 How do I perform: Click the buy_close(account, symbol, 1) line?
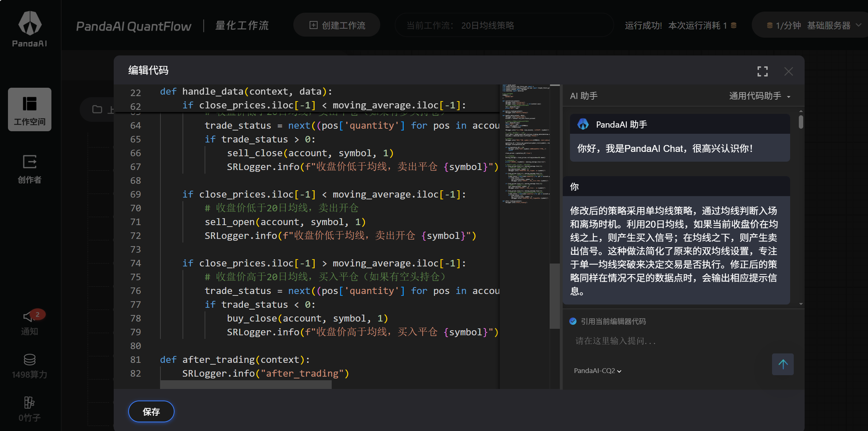307,318
